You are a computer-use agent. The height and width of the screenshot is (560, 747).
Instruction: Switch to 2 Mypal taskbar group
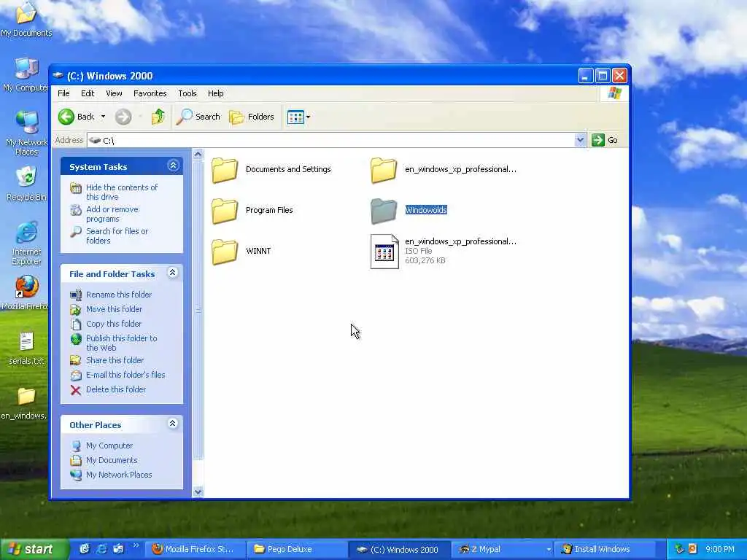pos(502,550)
